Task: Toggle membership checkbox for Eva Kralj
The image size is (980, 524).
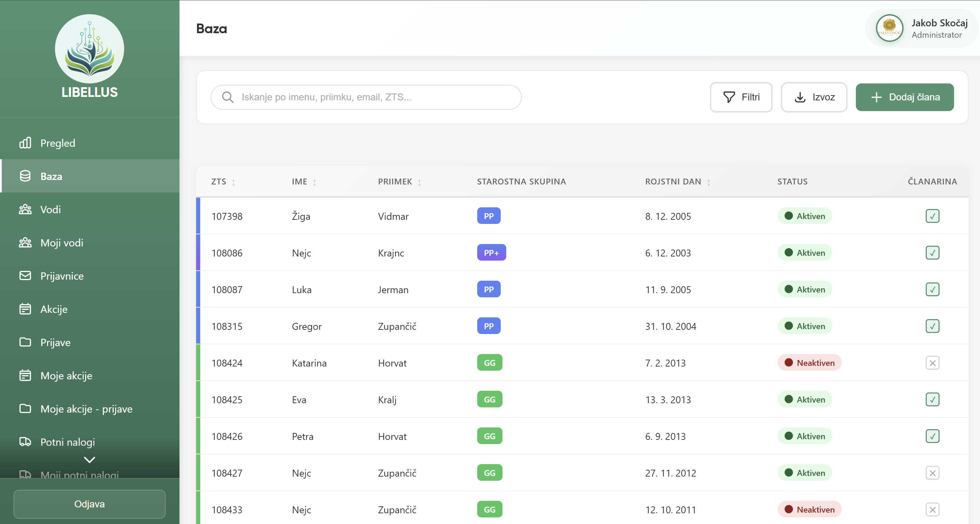Action: click(932, 399)
